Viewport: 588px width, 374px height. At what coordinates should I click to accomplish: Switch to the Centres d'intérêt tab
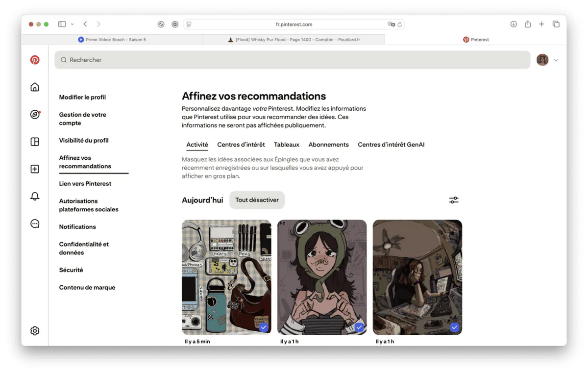241,145
